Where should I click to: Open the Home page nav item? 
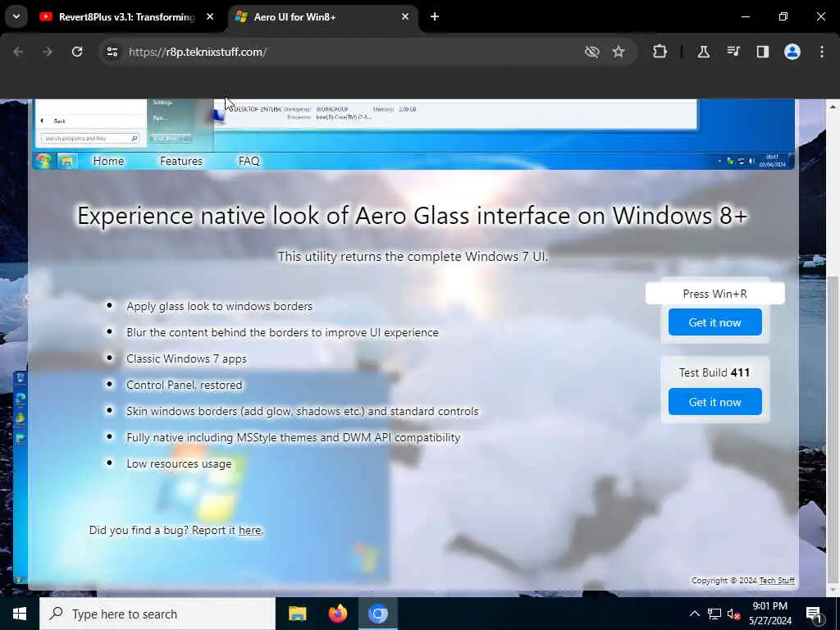coord(108,162)
